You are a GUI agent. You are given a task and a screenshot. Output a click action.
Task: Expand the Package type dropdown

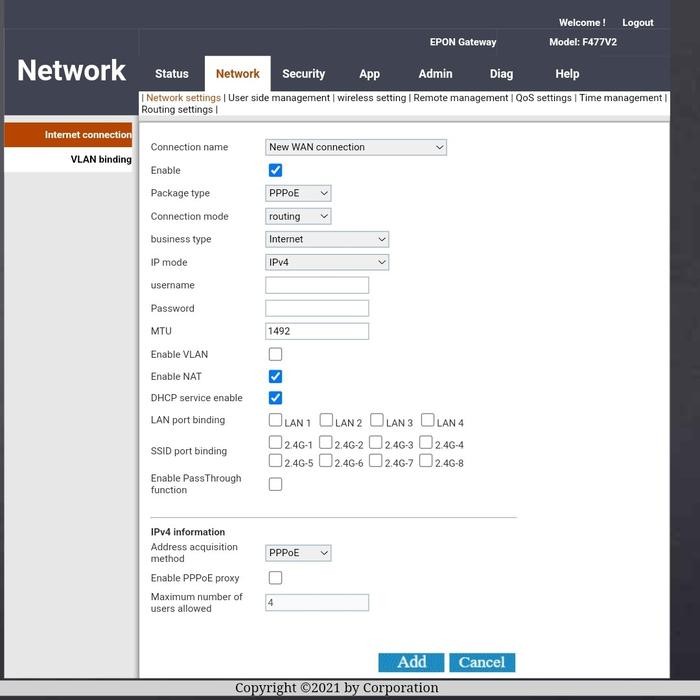(298, 193)
